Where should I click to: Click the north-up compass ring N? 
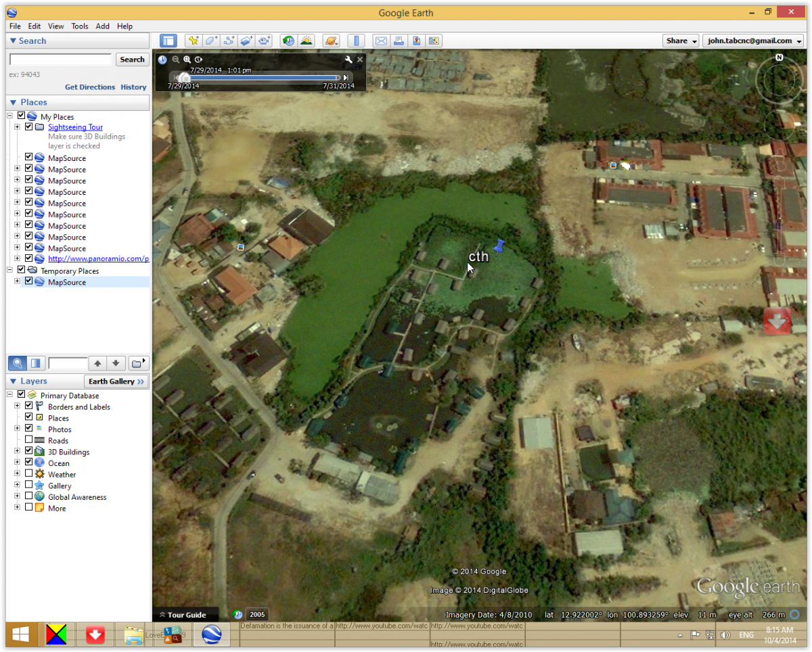(780, 58)
